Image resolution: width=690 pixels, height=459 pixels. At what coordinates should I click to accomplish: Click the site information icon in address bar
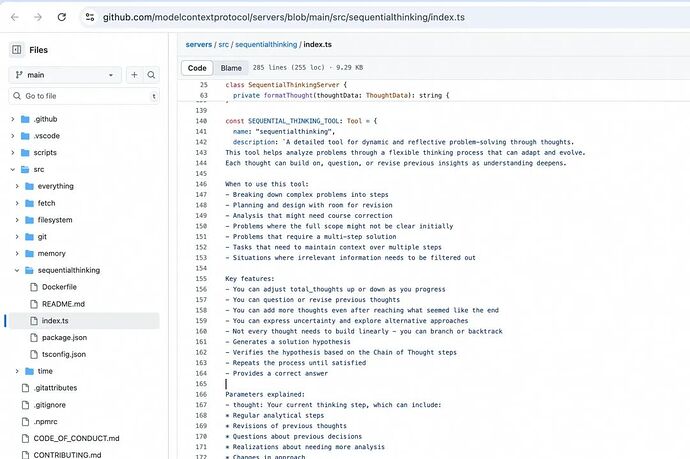90,17
